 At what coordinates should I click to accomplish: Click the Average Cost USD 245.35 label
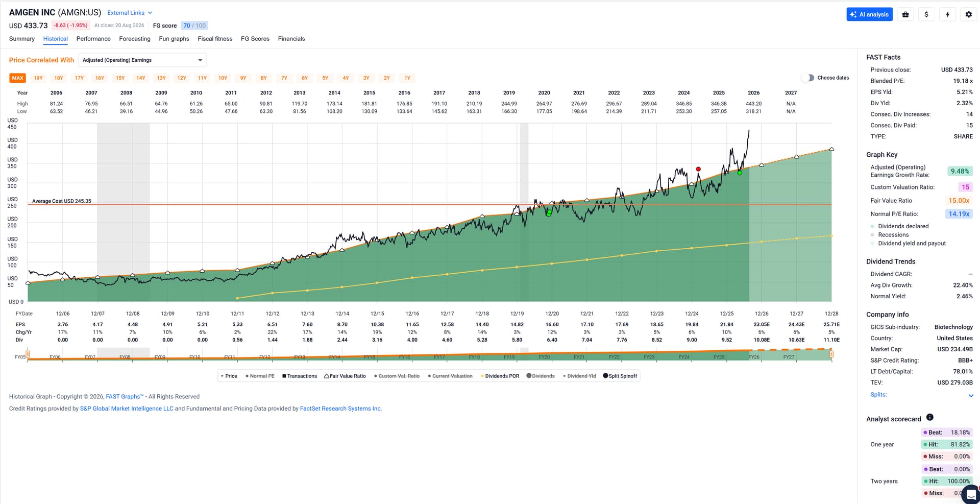(62, 201)
